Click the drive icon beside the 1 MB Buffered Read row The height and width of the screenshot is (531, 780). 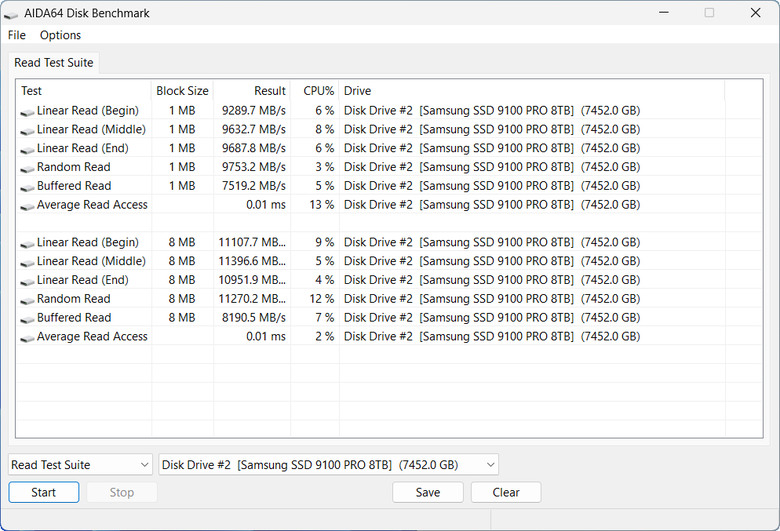27,188
